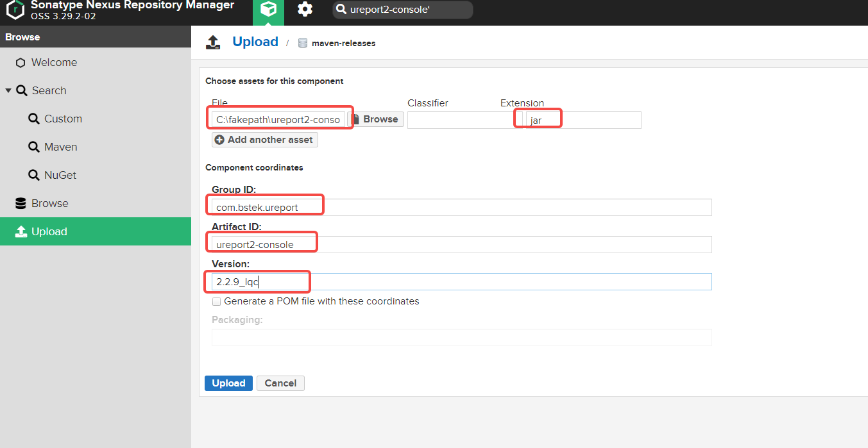Image resolution: width=868 pixels, height=448 pixels.
Task: Click the Welcome hexagon icon in sidebar
Action: [21, 63]
